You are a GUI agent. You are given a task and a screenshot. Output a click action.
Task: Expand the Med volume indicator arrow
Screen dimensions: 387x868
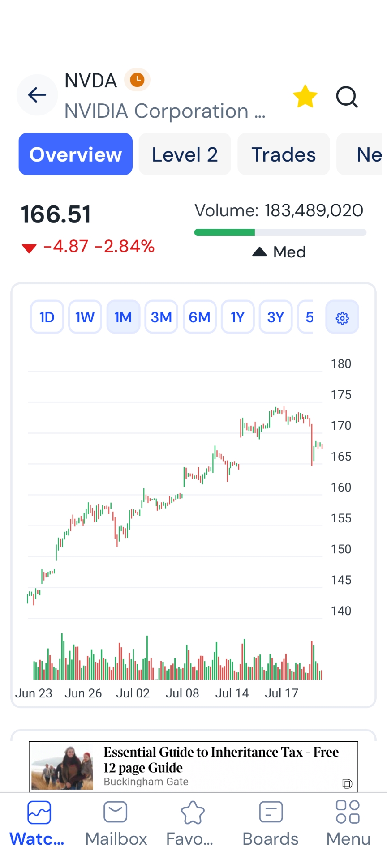[259, 252]
